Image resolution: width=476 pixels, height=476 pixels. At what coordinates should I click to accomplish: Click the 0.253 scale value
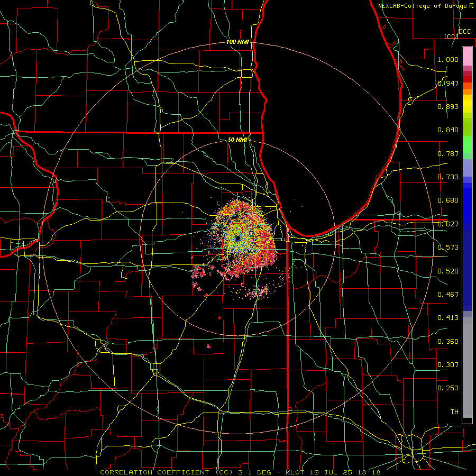[448, 388]
